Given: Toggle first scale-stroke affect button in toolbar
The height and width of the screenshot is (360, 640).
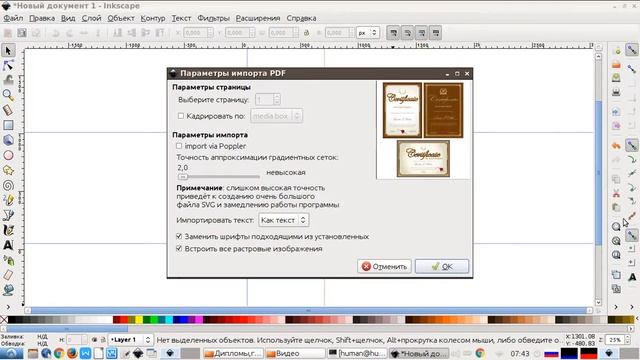Looking at the screenshot, I should [x=393, y=33].
